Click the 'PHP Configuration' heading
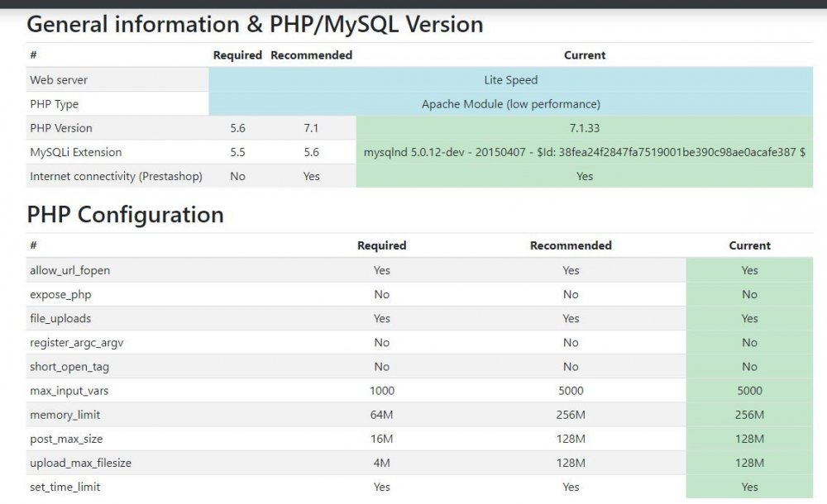 pos(125,215)
